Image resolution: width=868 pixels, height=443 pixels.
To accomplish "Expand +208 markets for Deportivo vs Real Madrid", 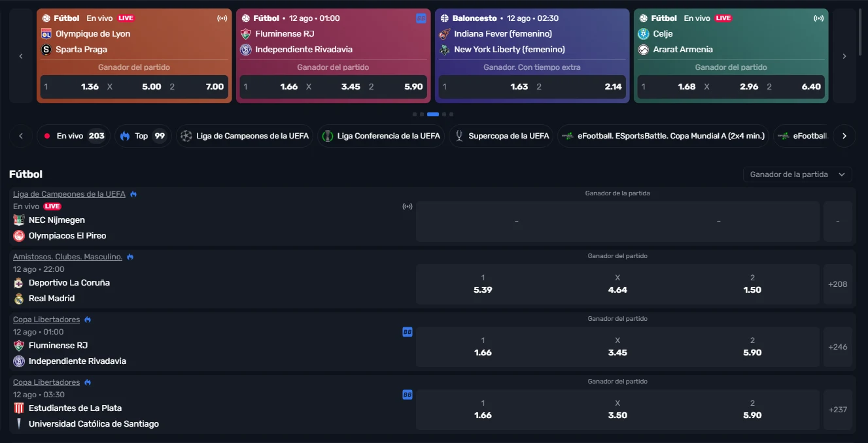I will pyautogui.click(x=838, y=284).
